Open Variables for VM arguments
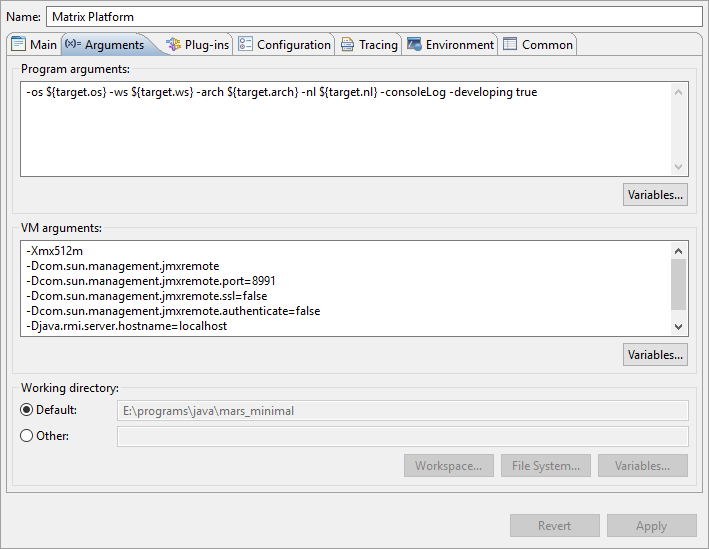Screen dimensions: 709x549 655,354
